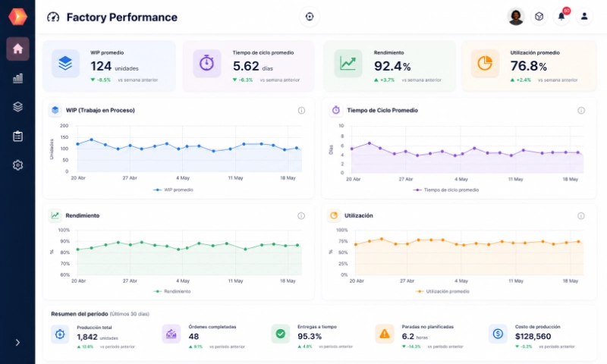607x364 pixels.
Task: Open the Home sidebar item
Action: 17,49
